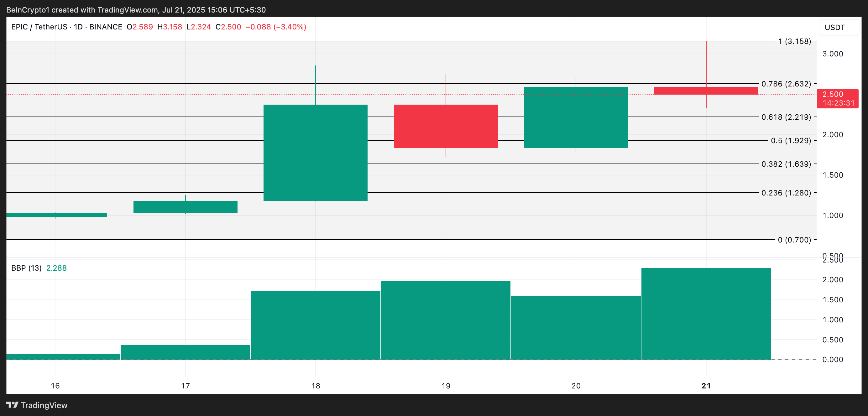Click the tallest BBP histogram bar
Viewport: 868px width, 416px height.
pyautogui.click(x=706, y=314)
